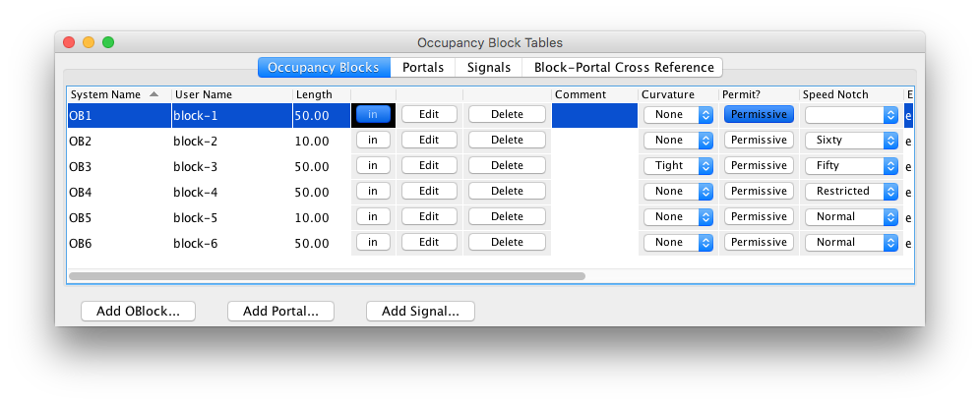980x405 pixels.
Task: Close the Occupancy Block Tables window
Action: point(69,42)
